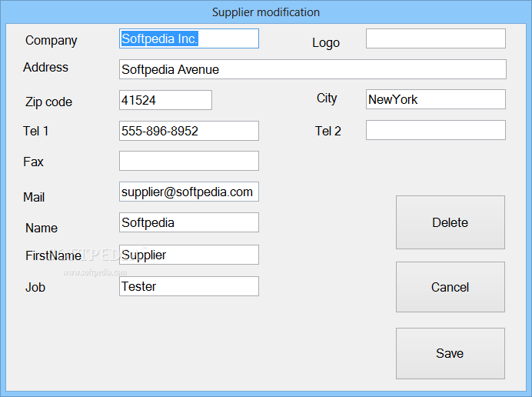This screenshot has height=397, width=532.
Task: Click the Name label
Action: point(42,228)
